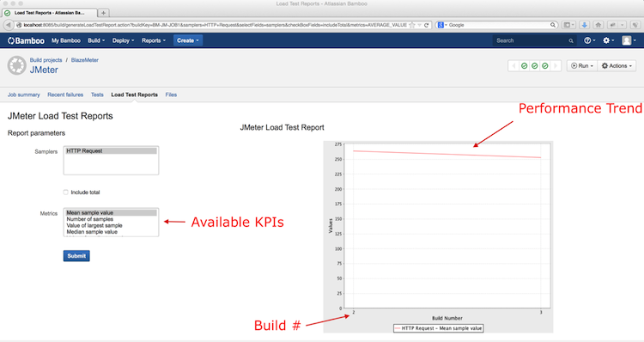Viewport: 644px width, 342px height.
Task: Switch to the Recent failures tab
Action: (x=65, y=95)
